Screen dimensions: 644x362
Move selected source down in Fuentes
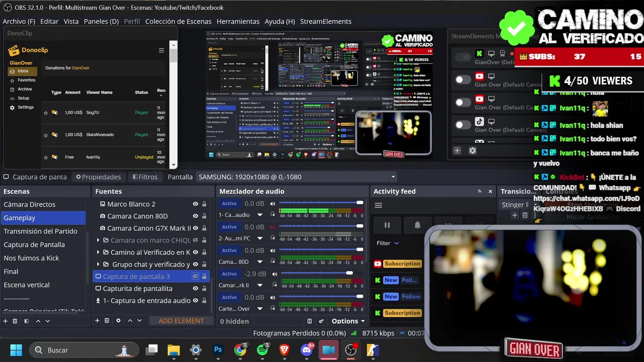(139, 320)
